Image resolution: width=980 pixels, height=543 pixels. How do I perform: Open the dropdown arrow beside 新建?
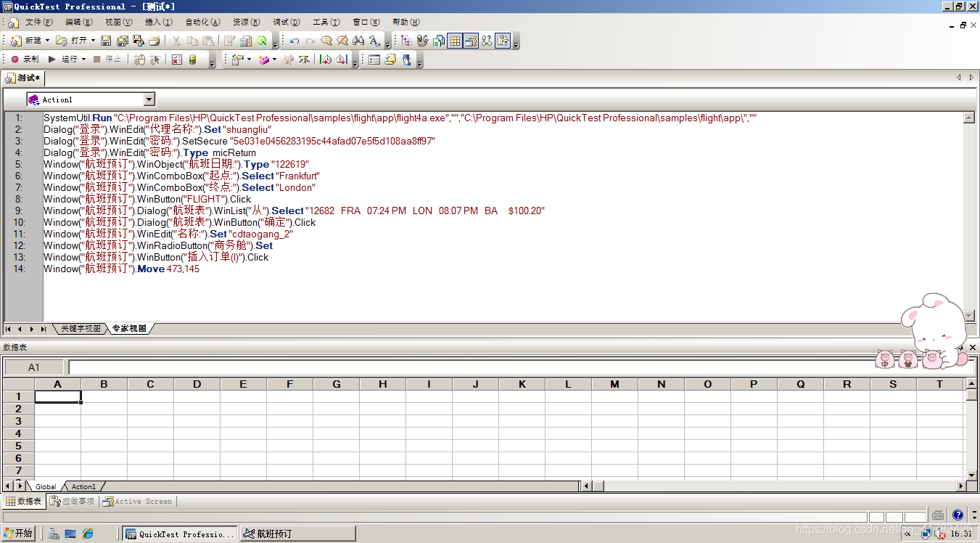(48, 41)
